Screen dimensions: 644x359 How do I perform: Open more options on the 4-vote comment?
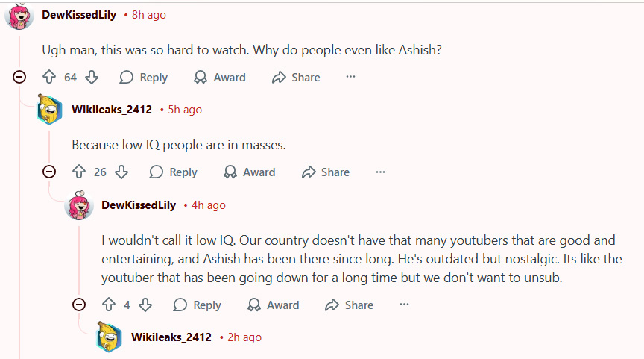tap(404, 305)
